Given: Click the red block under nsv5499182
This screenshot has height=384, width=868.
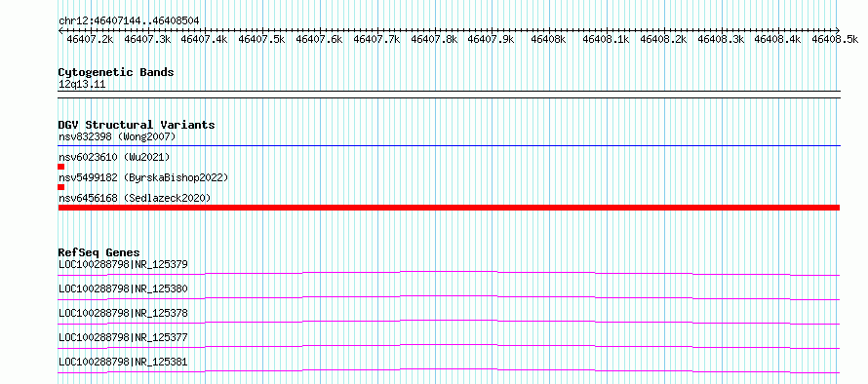Looking at the screenshot, I should [60, 187].
